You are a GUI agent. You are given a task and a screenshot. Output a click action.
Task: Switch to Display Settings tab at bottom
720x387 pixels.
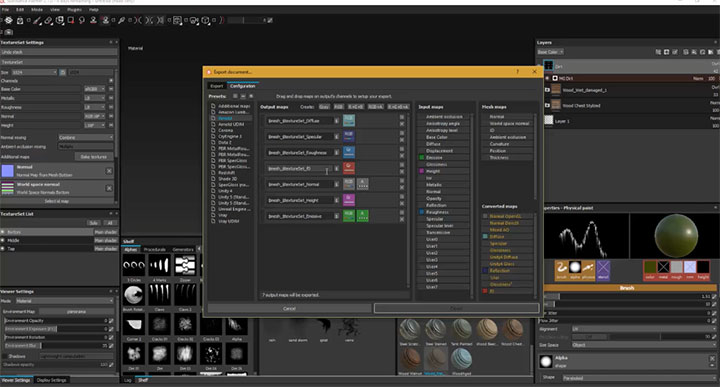pyautogui.click(x=51, y=380)
